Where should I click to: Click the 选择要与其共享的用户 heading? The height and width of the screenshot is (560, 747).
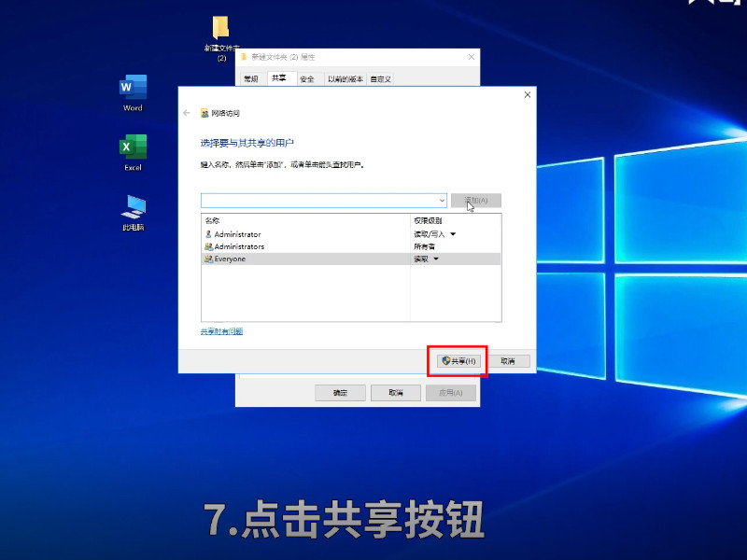pyautogui.click(x=247, y=143)
